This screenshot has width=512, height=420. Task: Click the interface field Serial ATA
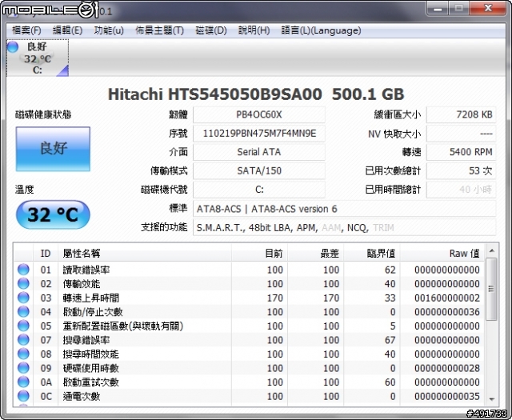[259, 152]
